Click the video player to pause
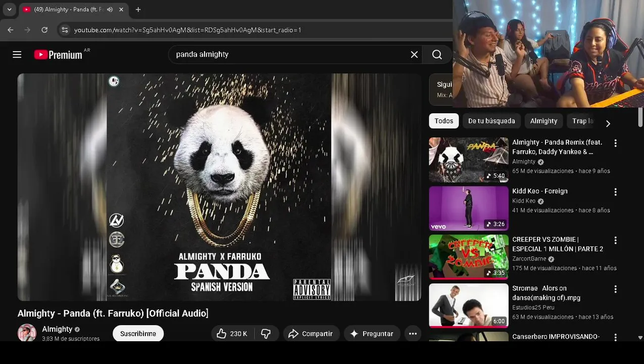 pos(219,187)
